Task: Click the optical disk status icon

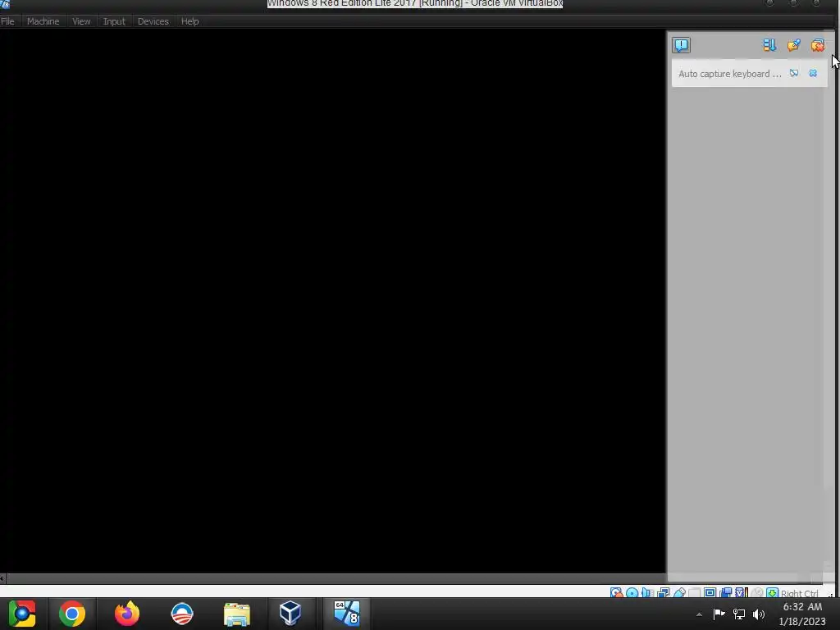Action: [x=632, y=593]
